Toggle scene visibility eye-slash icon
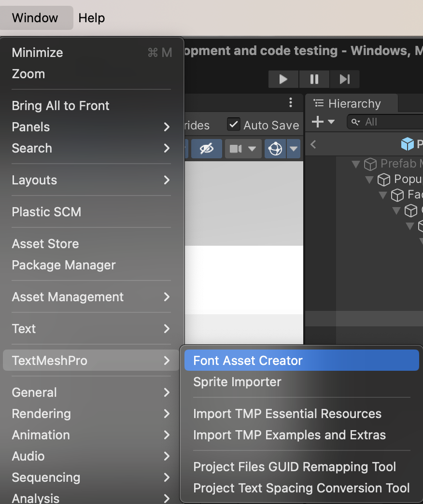Image resolution: width=423 pixels, height=504 pixels. point(206,149)
